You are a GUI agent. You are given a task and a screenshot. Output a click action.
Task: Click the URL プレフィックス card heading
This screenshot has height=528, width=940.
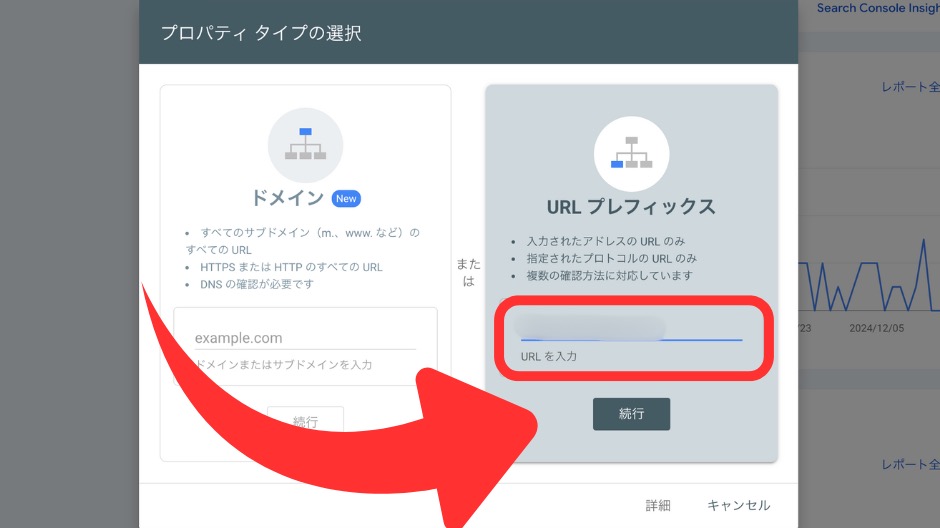(x=631, y=207)
